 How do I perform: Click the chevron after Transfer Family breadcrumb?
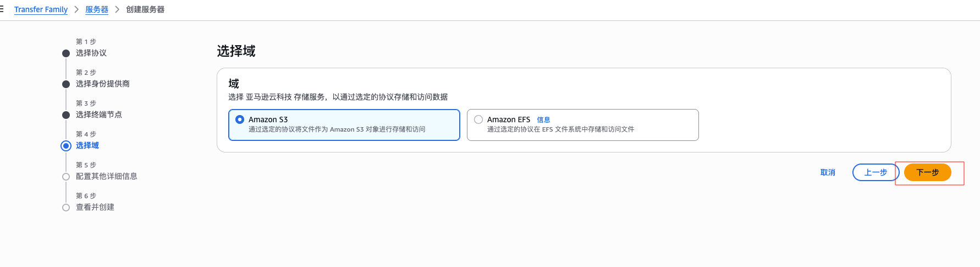76,9
